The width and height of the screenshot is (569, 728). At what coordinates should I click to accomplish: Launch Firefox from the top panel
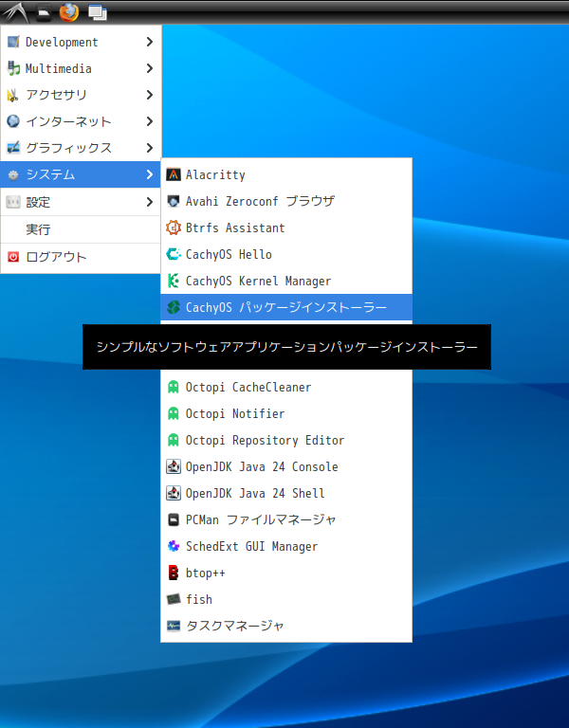(x=68, y=12)
